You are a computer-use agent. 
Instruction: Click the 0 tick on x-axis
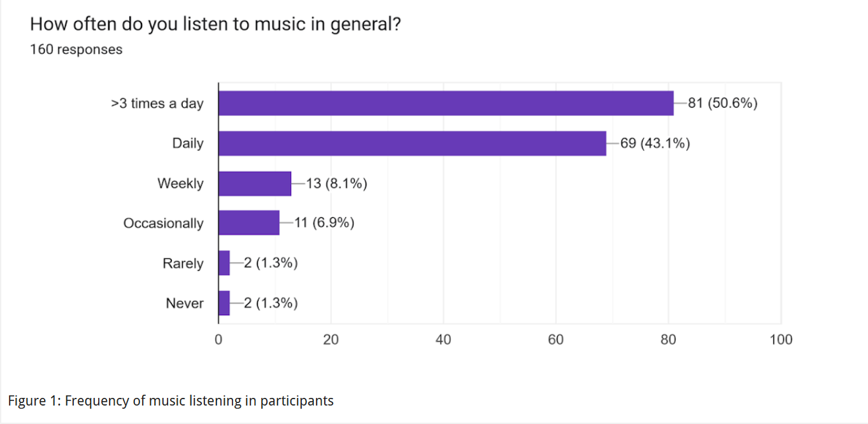point(218,339)
